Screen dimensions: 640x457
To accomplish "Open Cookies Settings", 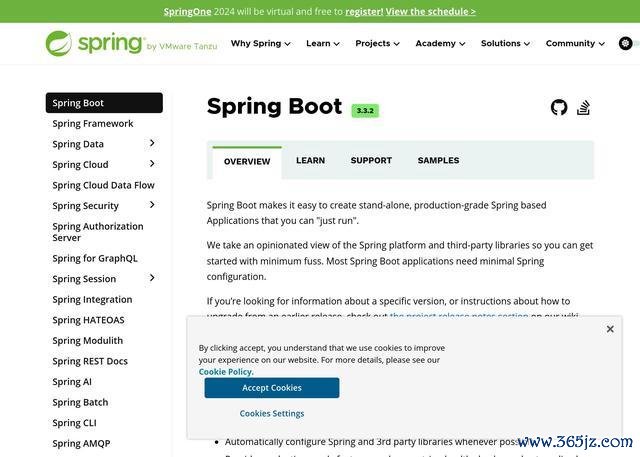I will coord(272,413).
